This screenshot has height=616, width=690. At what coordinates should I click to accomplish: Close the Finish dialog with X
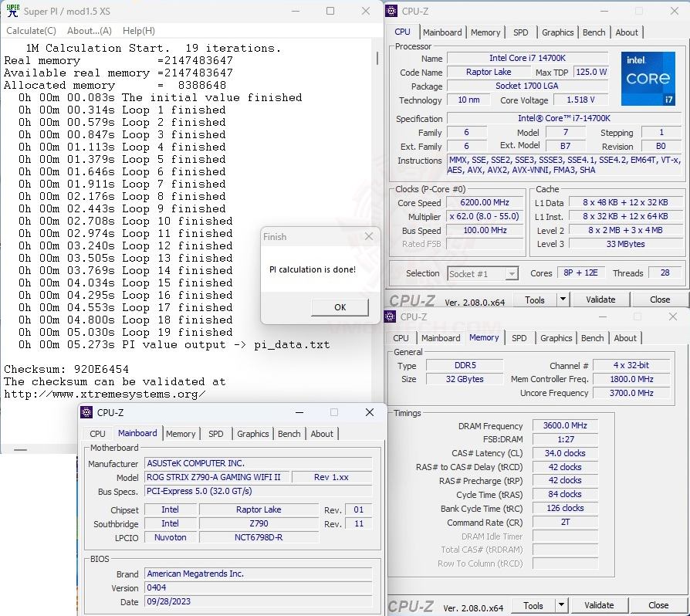coord(369,236)
